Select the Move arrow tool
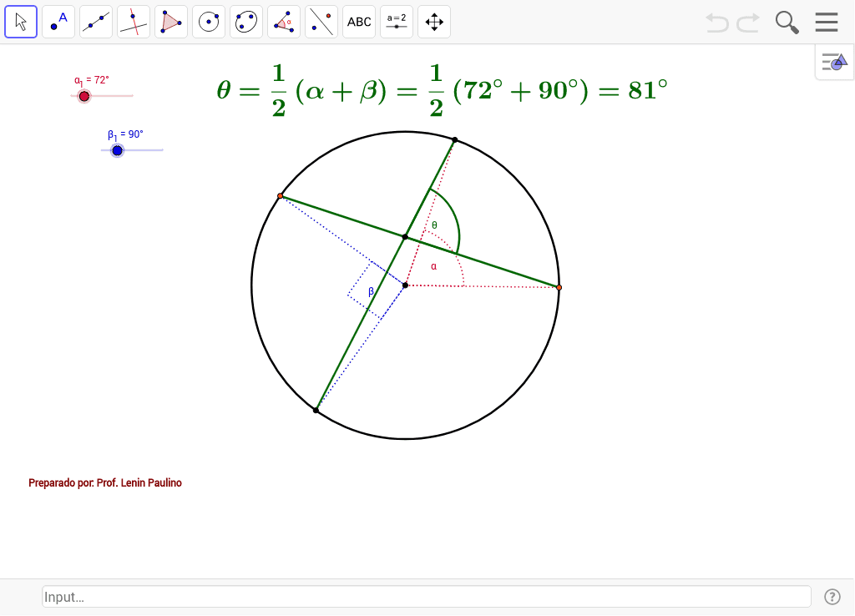This screenshot has width=855, height=616. coord(21,22)
